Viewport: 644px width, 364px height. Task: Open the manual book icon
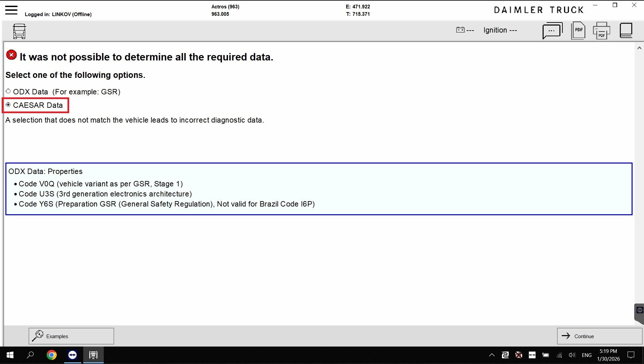point(626,31)
